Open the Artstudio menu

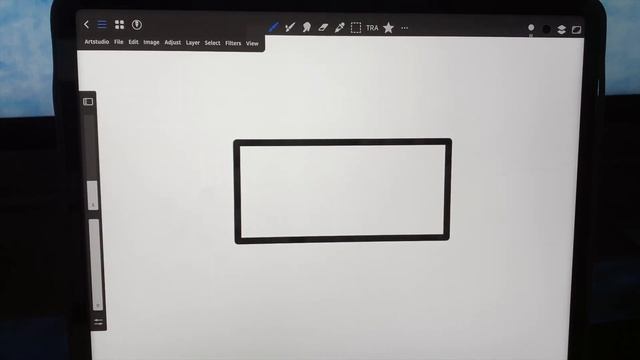[97, 42]
